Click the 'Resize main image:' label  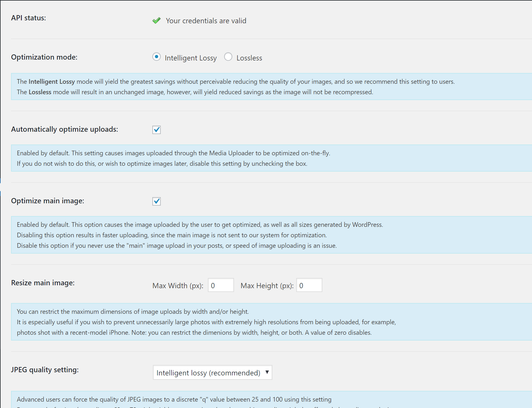click(43, 283)
